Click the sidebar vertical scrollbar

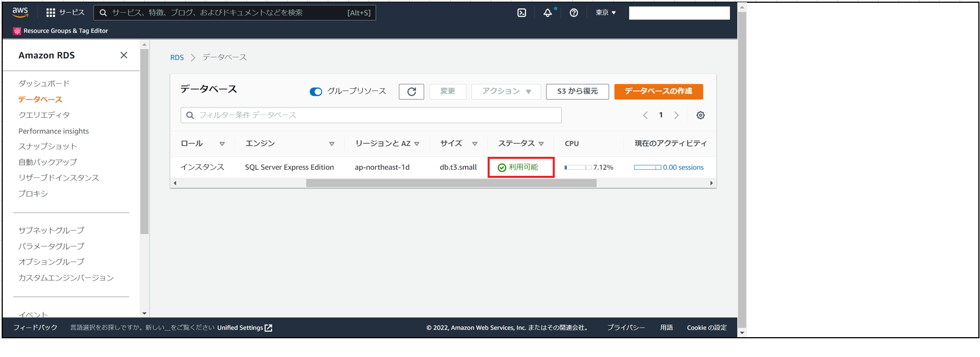pyautogui.click(x=144, y=142)
